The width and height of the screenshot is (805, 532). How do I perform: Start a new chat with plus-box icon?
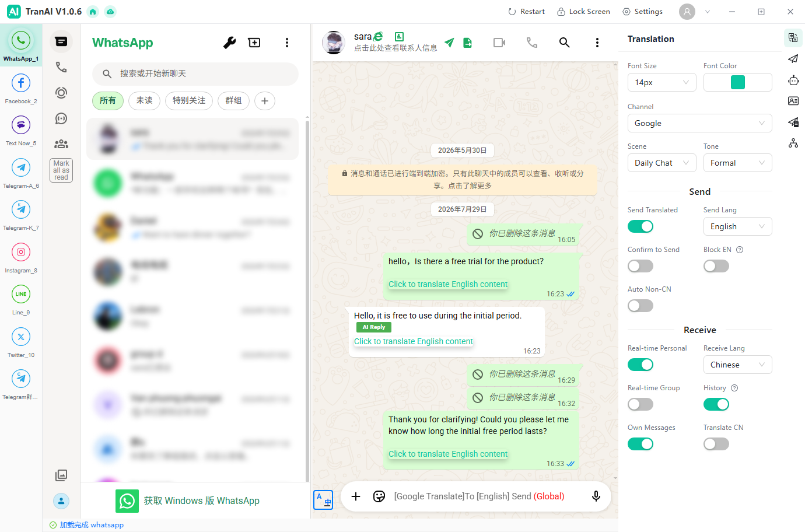point(254,43)
